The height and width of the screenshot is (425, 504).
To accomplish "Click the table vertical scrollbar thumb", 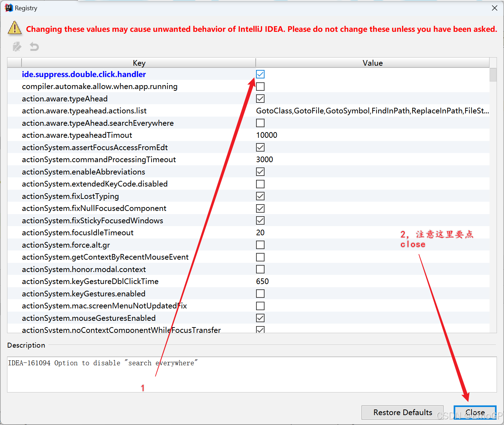I will 493,75.
